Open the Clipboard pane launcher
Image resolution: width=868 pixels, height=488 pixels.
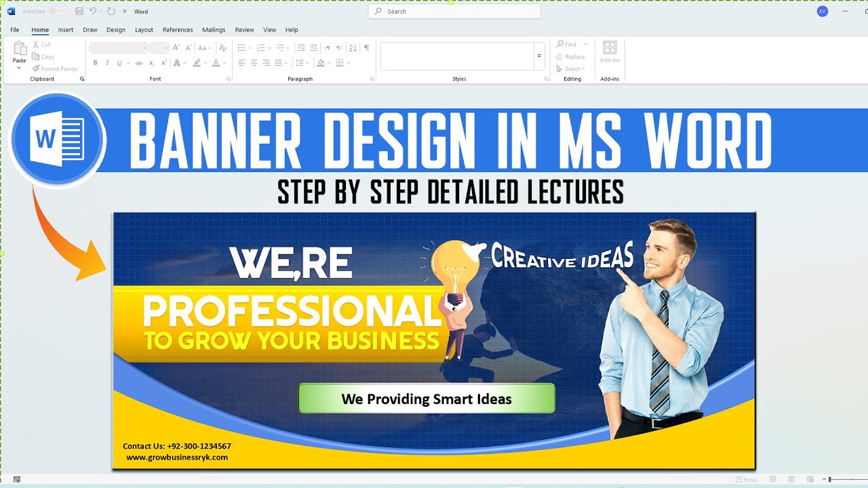[82, 79]
